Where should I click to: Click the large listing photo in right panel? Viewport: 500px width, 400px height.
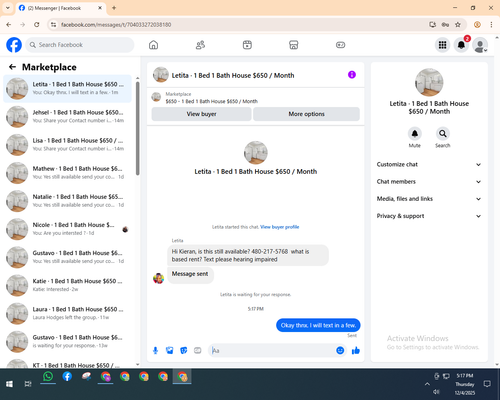(429, 82)
